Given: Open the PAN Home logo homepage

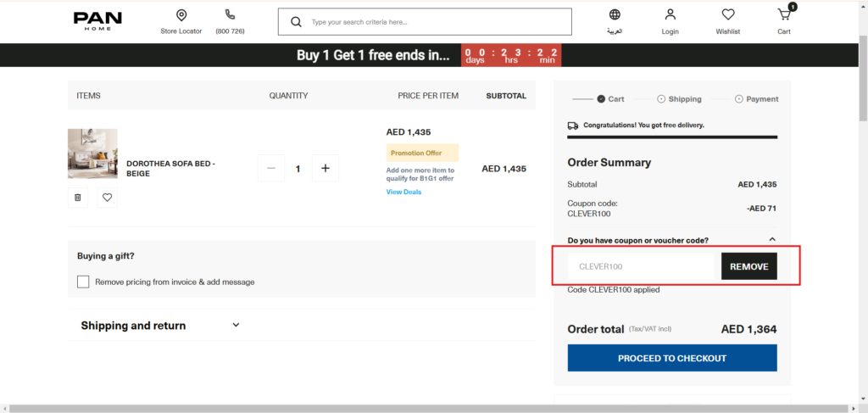Looking at the screenshot, I should point(97,21).
